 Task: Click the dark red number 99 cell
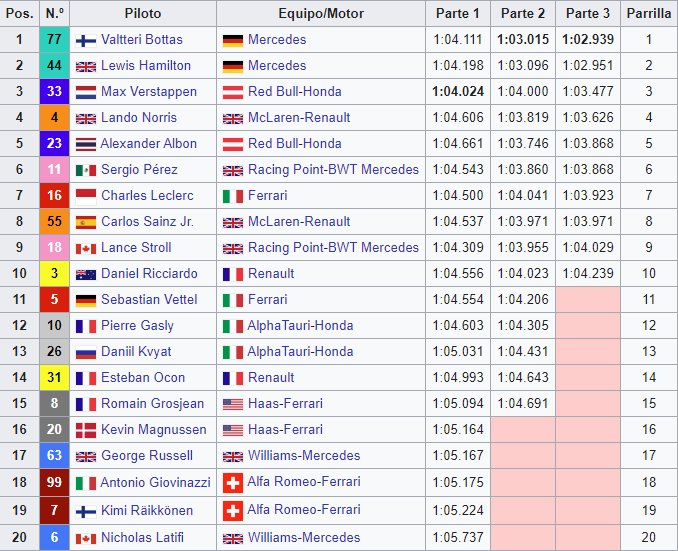pos(54,482)
